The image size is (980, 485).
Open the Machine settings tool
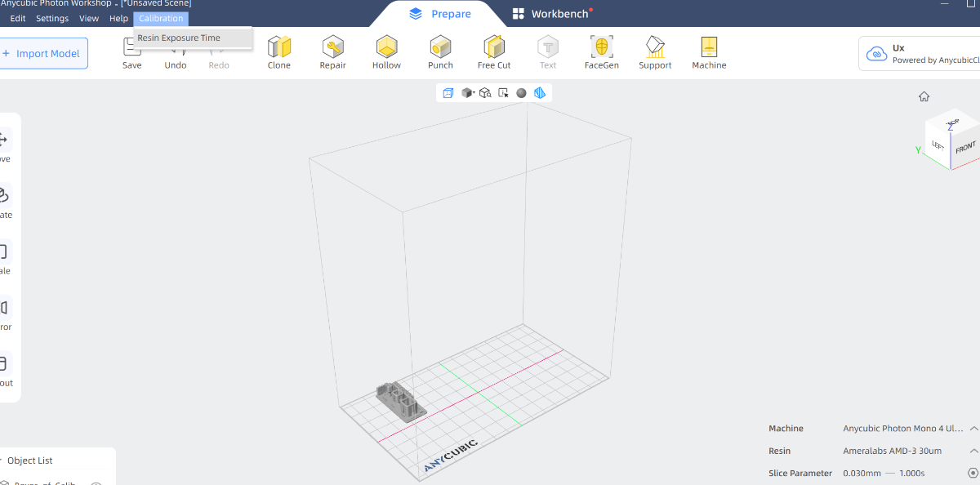(709, 53)
